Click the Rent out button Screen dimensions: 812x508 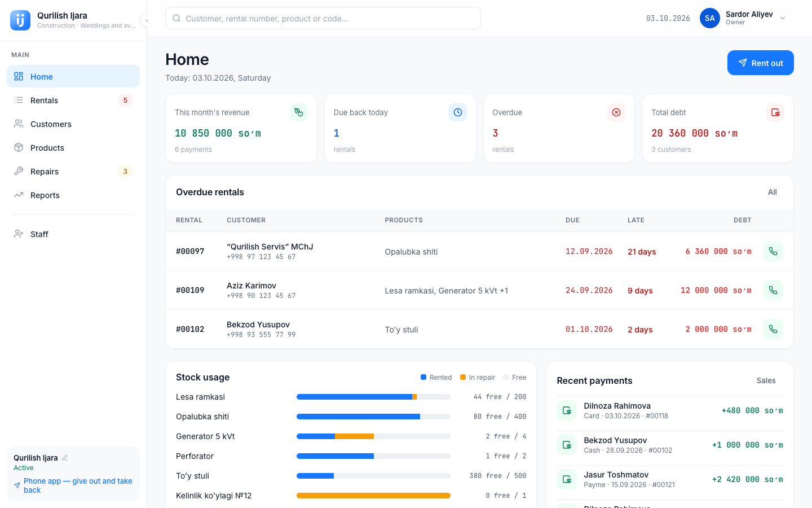pos(760,63)
